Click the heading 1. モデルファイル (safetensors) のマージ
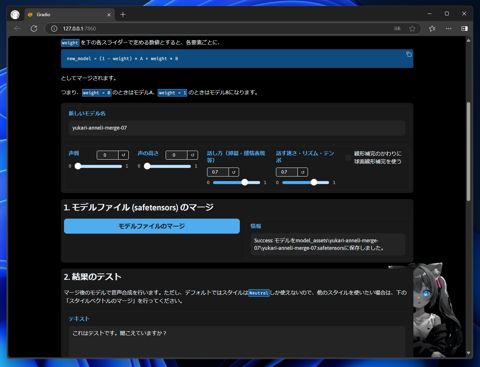Image resolution: width=480 pixels, height=367 pixels. click(x=138, y=208)
